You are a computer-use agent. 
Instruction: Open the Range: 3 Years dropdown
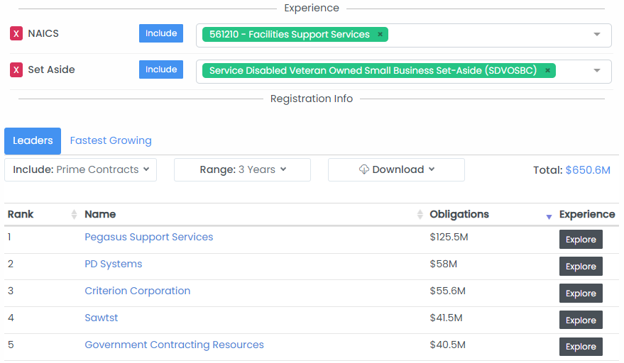pos(242,170)
